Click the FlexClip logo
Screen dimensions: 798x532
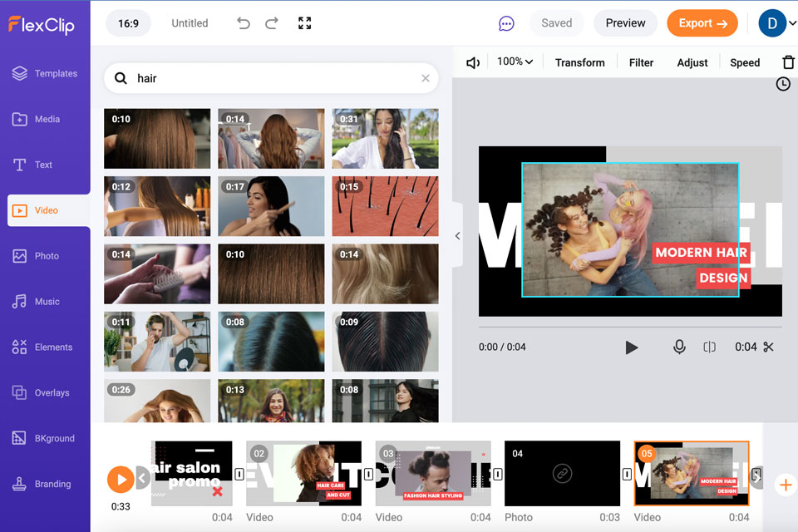coord(42,24)
